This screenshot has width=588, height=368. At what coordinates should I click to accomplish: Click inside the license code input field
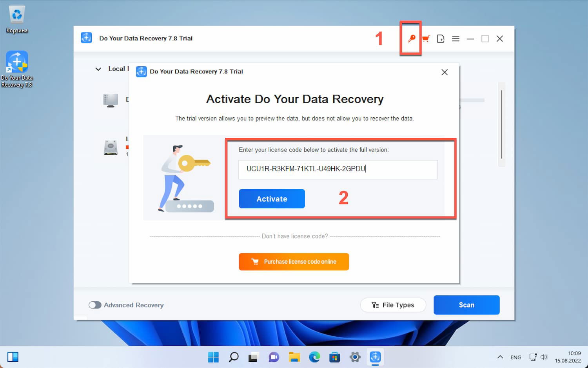(338, 169)
